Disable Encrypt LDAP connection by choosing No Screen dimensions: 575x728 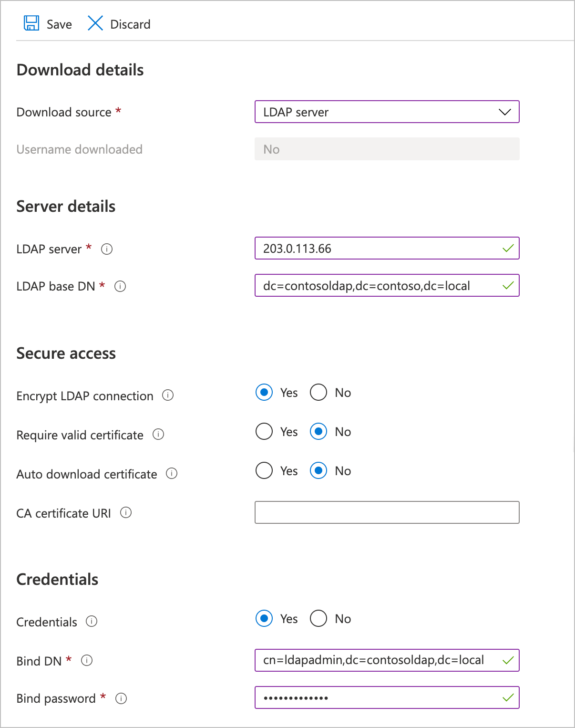pyautogui.click(x=318, y=392)
